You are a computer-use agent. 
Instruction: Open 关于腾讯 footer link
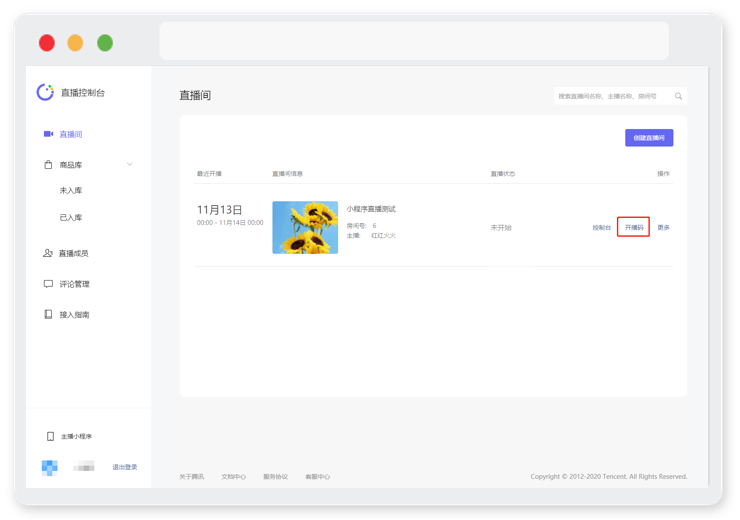click(x=192, y=477)
